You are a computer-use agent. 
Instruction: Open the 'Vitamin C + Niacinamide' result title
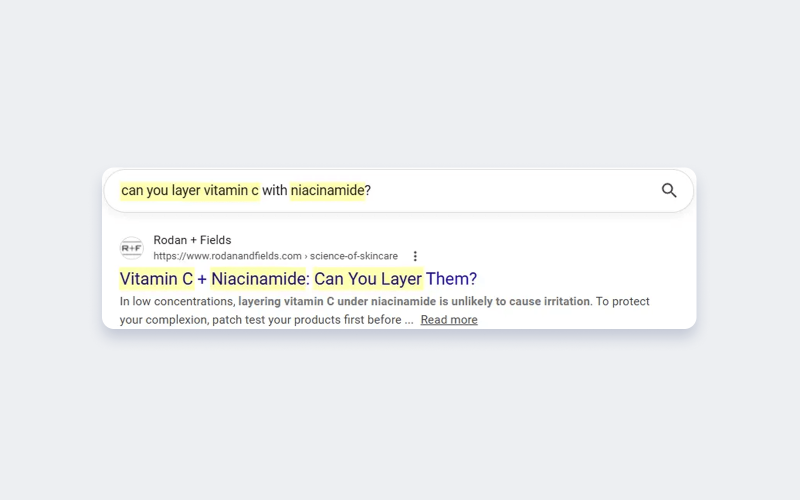tap(298, 279)
